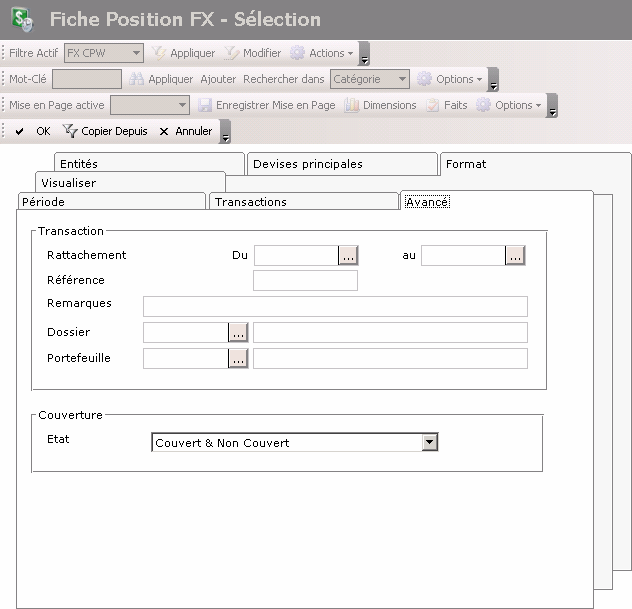The width and height of the screenshot is (632, 609).
Task: Click the OK checkmark icon
Action: tap(20, 131)
